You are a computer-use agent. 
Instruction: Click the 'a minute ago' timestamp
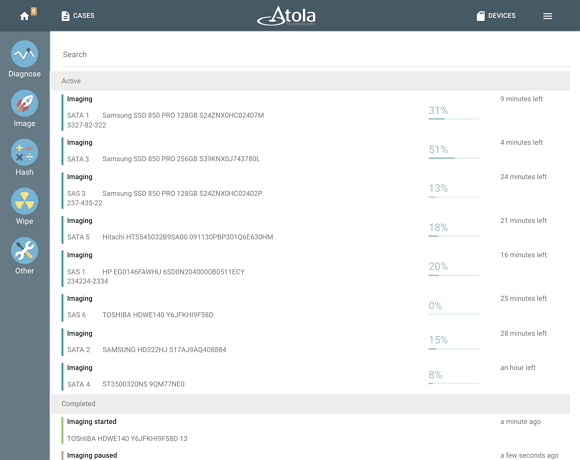[520, 422]
